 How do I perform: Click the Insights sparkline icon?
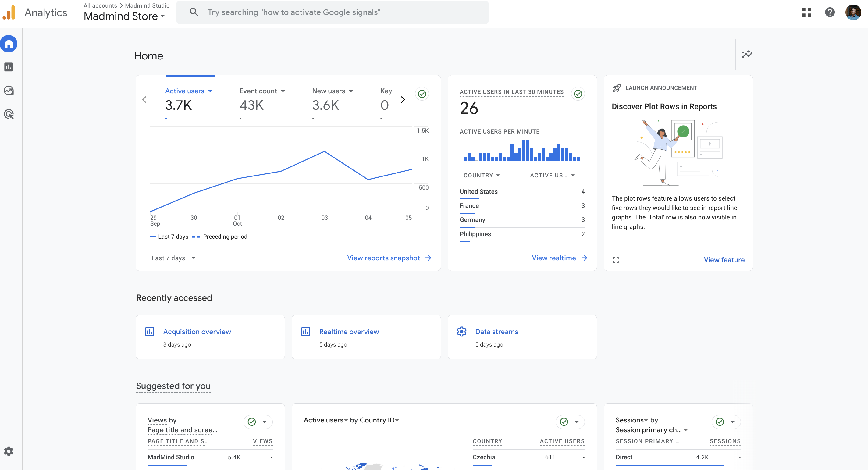[747, 54]
